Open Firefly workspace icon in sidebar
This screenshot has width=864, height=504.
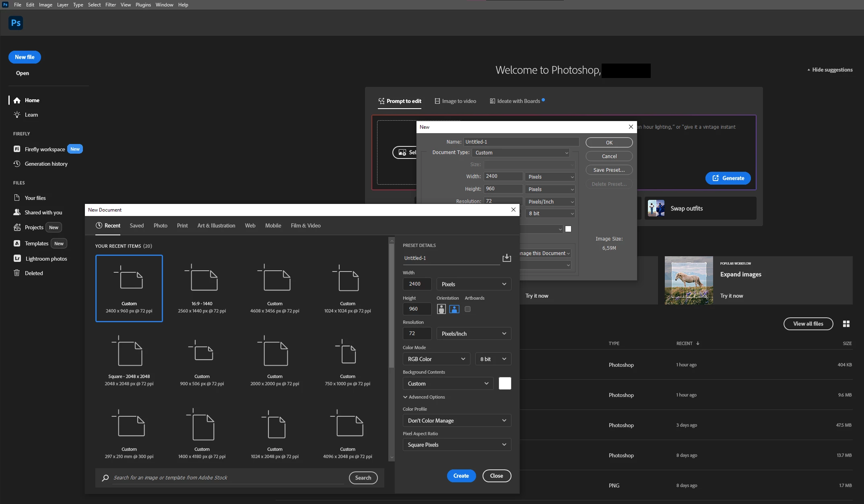pyautogui.click(x=17, y=149)
